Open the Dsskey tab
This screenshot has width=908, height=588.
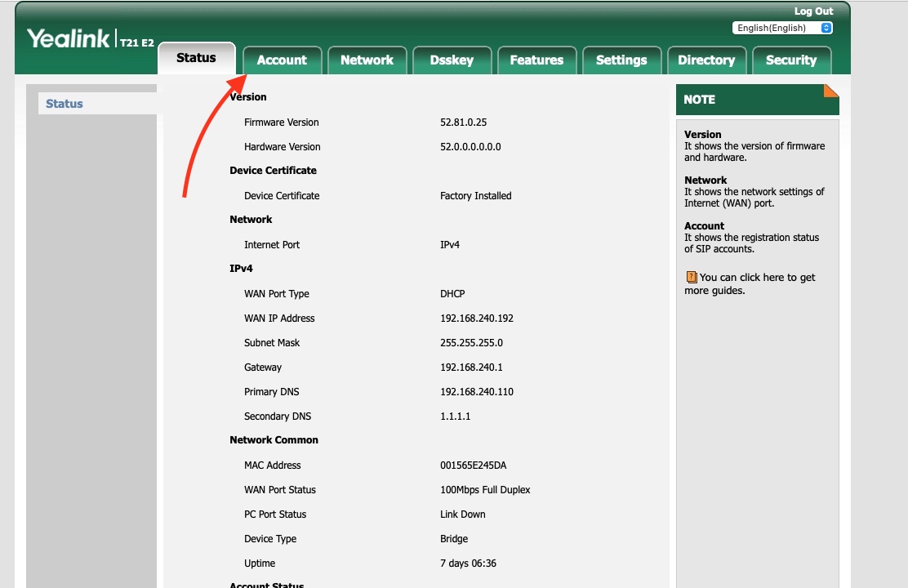[452, 60]
